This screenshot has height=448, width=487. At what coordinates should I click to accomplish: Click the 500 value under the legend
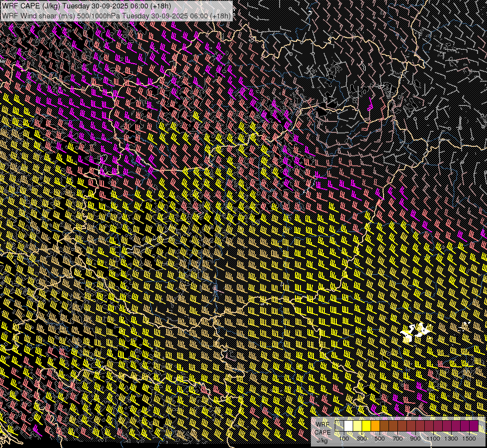(380, 439)
